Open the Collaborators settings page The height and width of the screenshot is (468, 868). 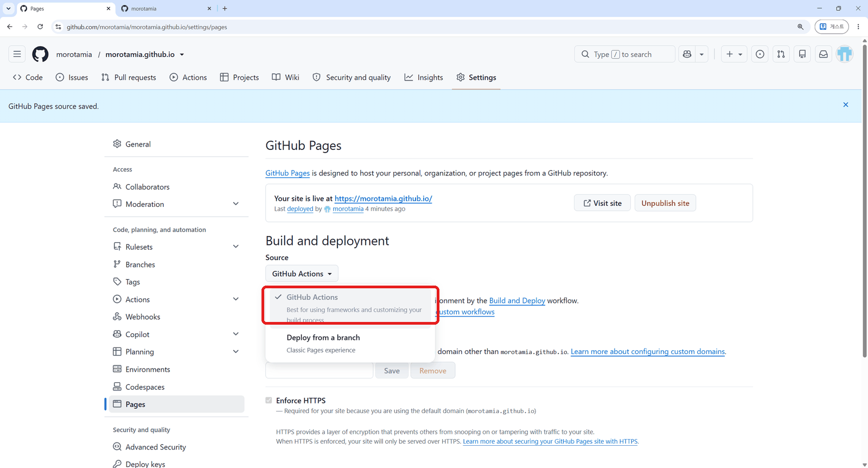click(176, 187)
